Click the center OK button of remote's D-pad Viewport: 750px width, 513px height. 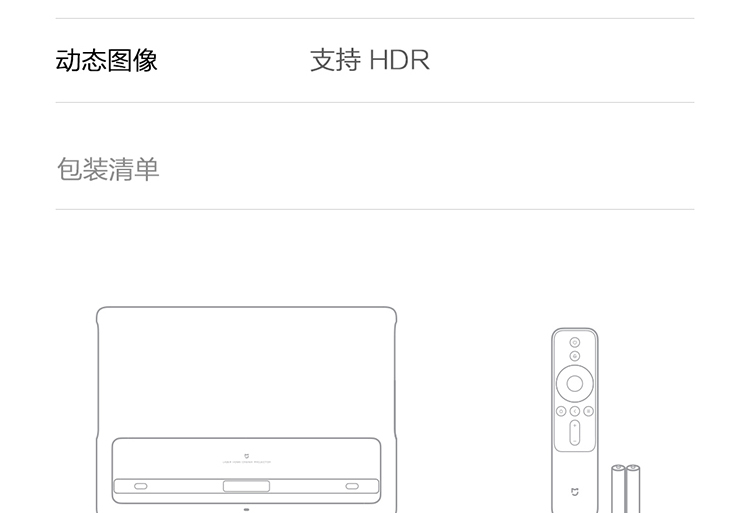pos(574,383)
